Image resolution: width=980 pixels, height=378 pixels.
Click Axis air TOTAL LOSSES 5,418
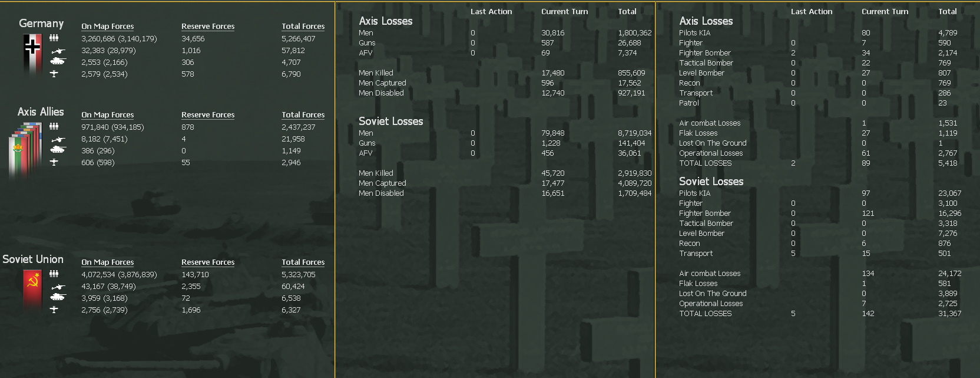pyautogui.click(x=948, y=163)
